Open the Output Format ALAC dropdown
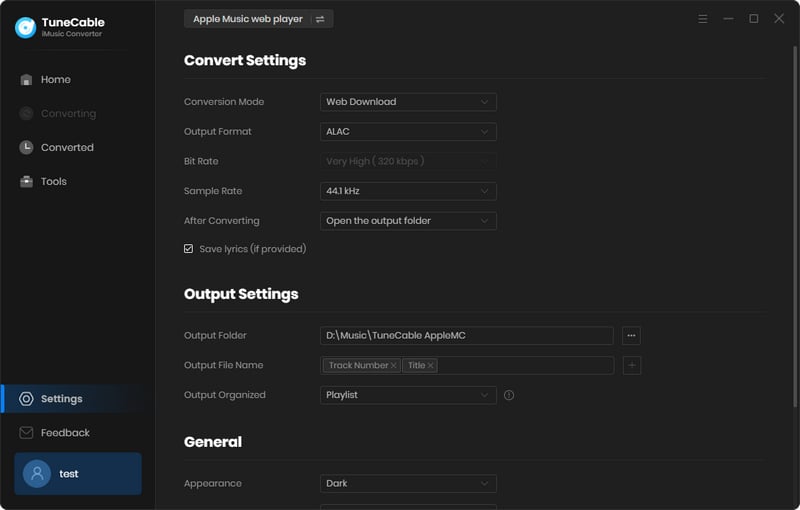The image size is (800, 510). (408, 132)
